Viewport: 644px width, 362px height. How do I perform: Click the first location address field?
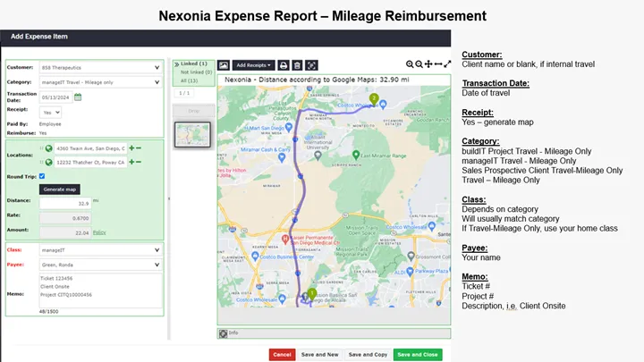[x=90, y=148]
